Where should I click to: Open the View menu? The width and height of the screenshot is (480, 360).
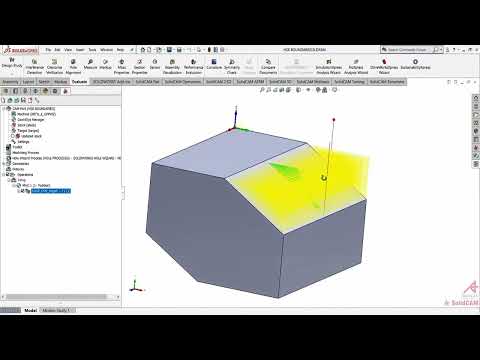click(x=68, y=50)
